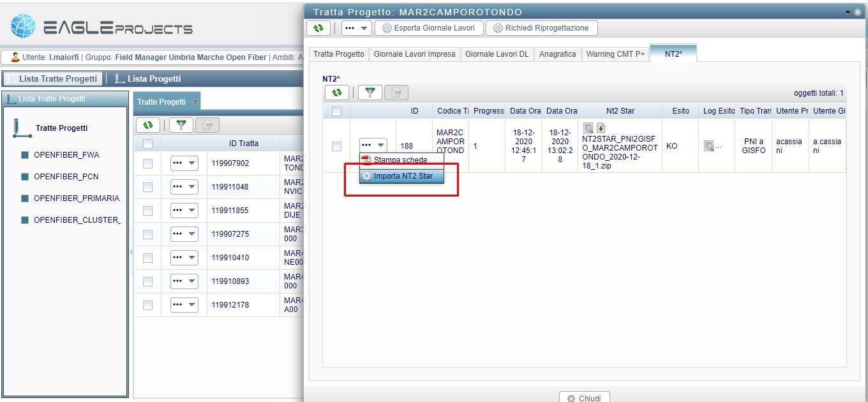The width and height of the screenshot is (868, 402).
Task: Switch to the Tratta Progetto tab
Action: 339,54
